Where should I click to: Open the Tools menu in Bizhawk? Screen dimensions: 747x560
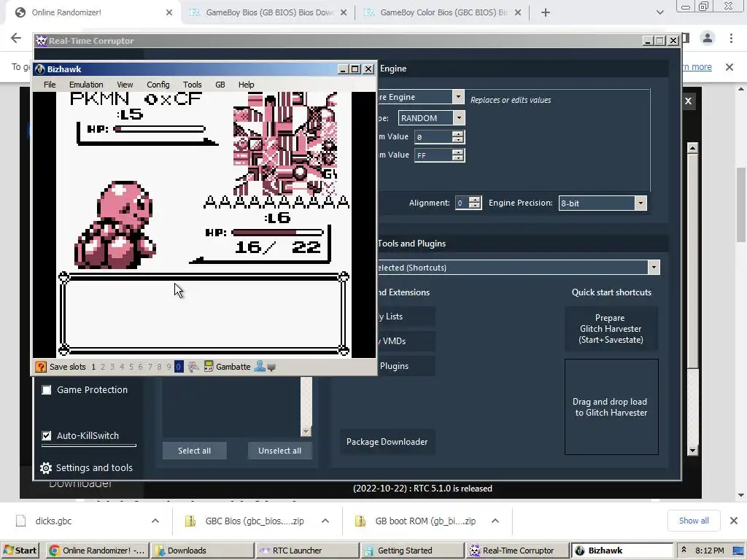click(193, 85)
